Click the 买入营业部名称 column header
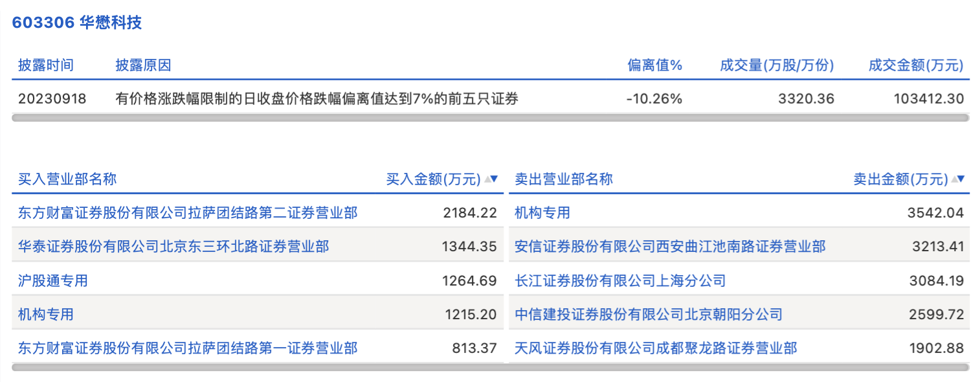Image resolution: width=980 pixels, height=382 pixels. tap(67, 179)
